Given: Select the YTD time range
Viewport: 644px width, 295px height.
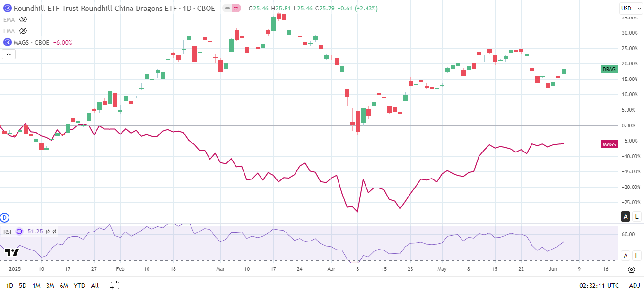Looking at the screenshot, I should click(79, 286).
